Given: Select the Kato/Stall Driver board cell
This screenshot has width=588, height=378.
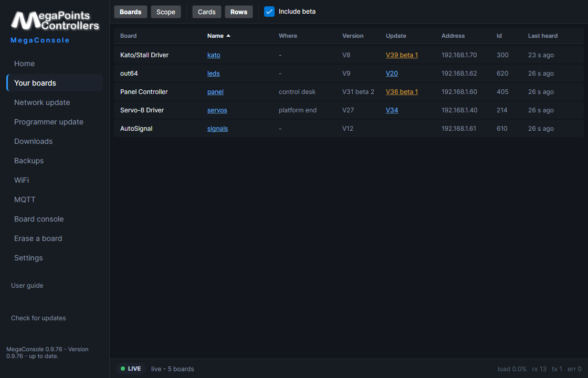Looking at the screenshot, I should 144,55.
